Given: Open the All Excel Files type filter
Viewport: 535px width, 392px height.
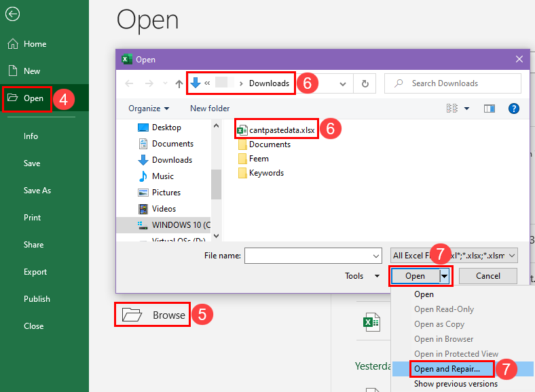Looking at the screenshot, I should (454, 256).
